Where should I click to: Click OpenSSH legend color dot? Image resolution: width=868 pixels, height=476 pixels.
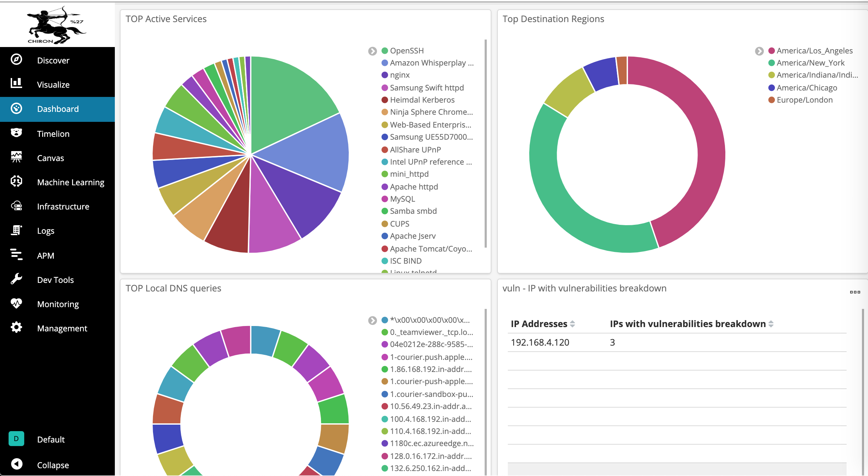384,51
